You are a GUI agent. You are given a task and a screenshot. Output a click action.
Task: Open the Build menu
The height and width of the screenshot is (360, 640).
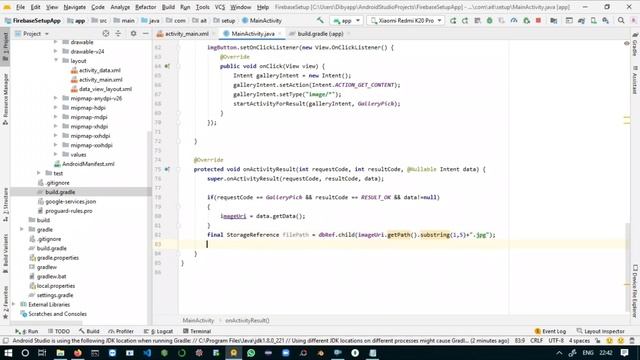[x=168, y=7]
